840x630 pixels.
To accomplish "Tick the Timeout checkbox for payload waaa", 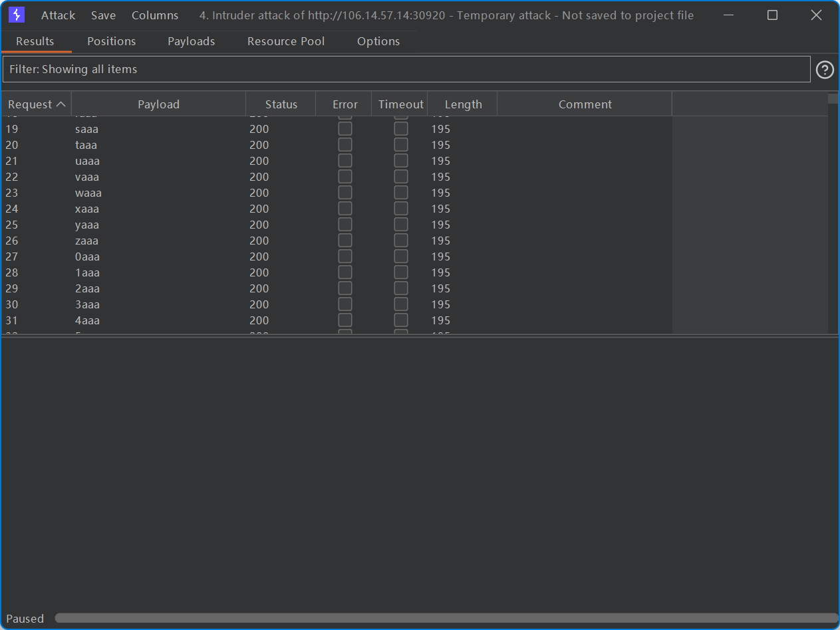I will pyautogui.click(x=401, y=193).
